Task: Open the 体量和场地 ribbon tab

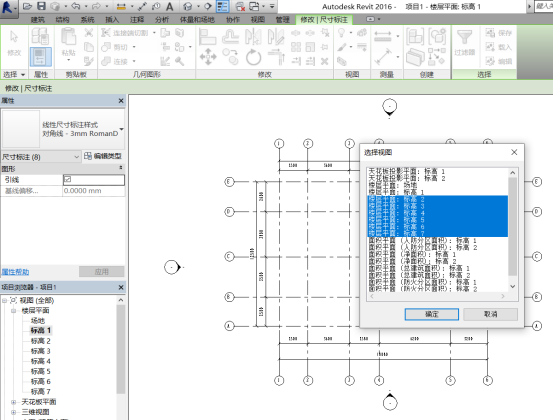Action: [x=197, y=20]
